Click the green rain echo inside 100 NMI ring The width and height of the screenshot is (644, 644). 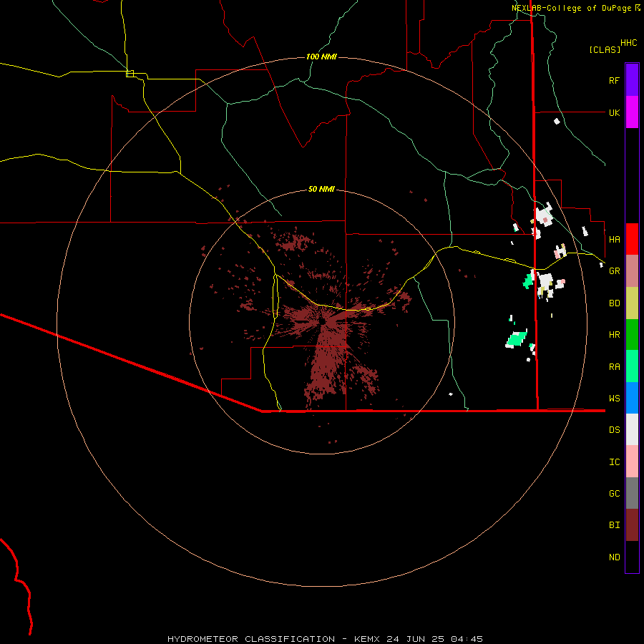[x=517, y=338]
